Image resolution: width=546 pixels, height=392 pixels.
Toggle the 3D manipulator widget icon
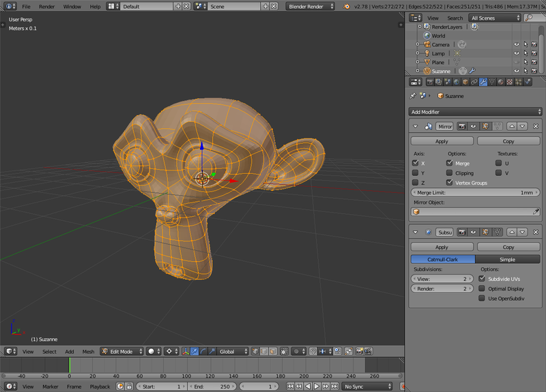(186, 351)
